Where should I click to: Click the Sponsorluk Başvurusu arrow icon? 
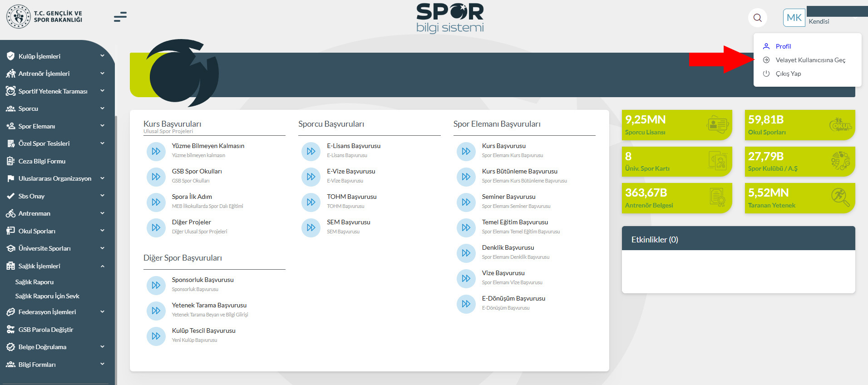[156, 285]
